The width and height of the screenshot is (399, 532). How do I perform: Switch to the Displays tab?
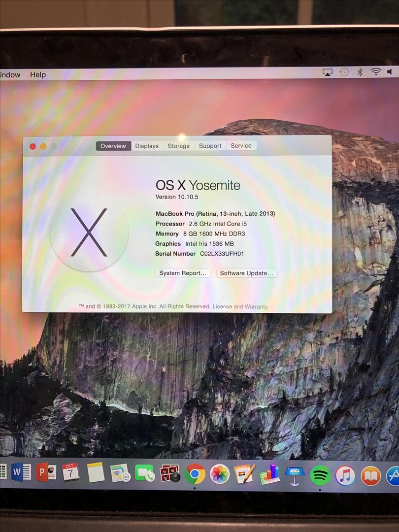pyautogui.click(x=147, y=146)
